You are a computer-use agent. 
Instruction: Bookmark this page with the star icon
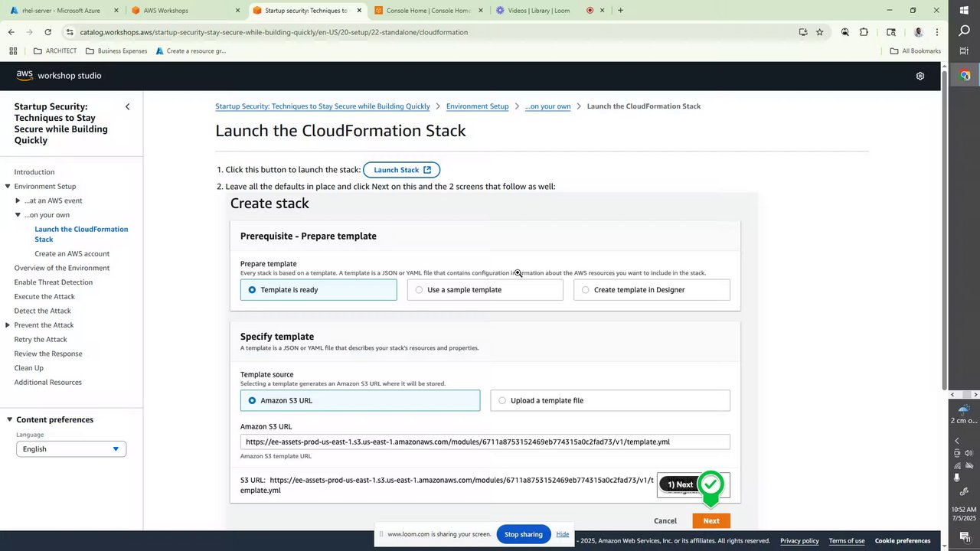pos(820,32)
